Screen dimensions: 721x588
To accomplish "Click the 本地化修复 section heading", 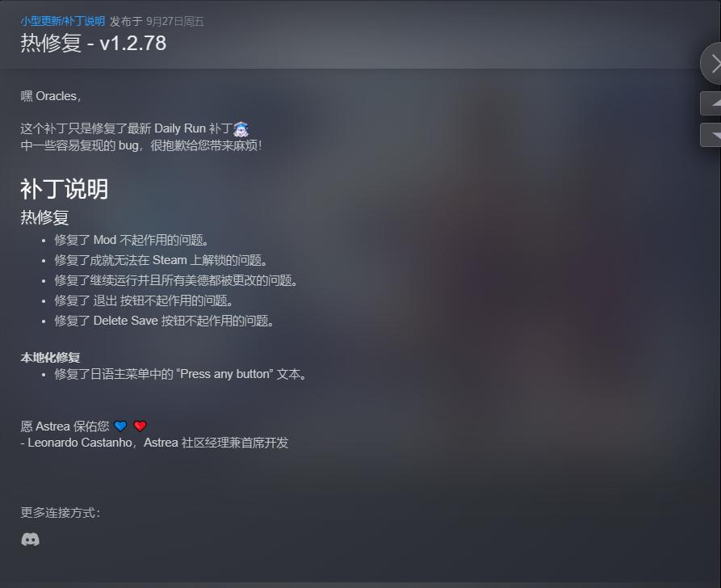I will coord(50,358).
